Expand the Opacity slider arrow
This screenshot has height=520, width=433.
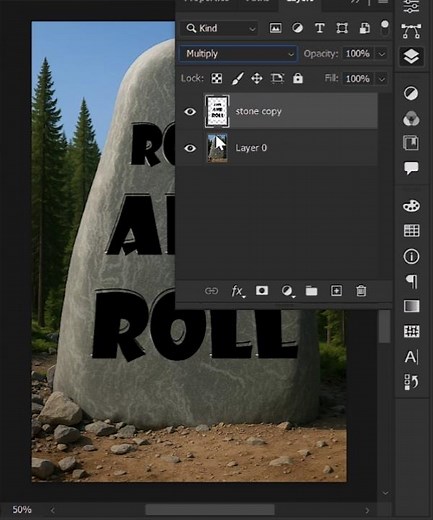pos(382,54)
